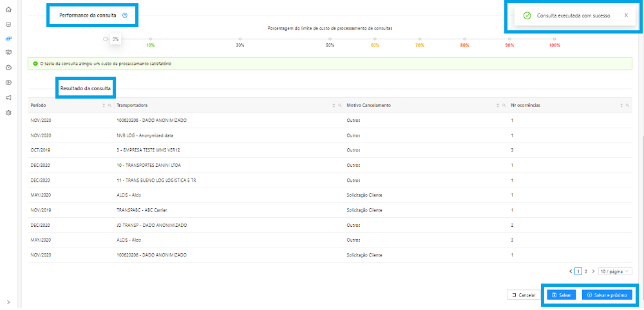
Task: Click the NOV/2019 period cell
Action: coord(40,211)
